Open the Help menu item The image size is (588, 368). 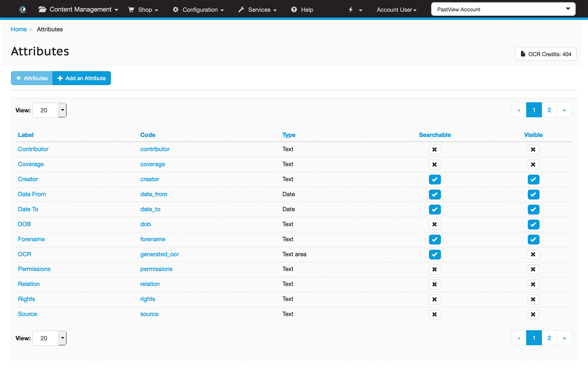coord(302,10)
